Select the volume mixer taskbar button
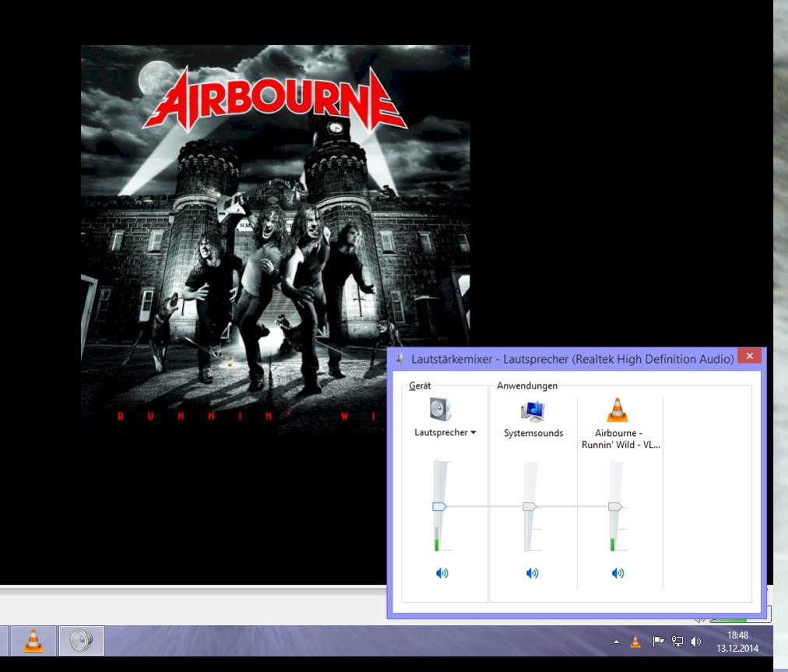The image size is (788, 672). (x=82, y=641)
